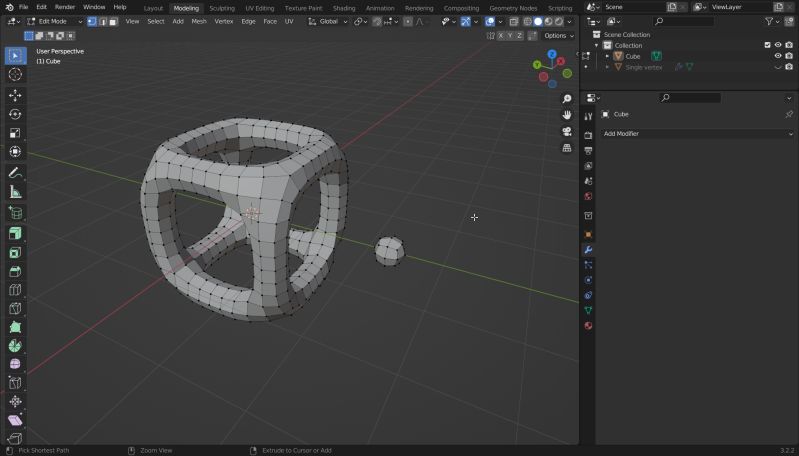Select the Measure tool
This screenshot has width=799, height=456.
click(15, 192)
